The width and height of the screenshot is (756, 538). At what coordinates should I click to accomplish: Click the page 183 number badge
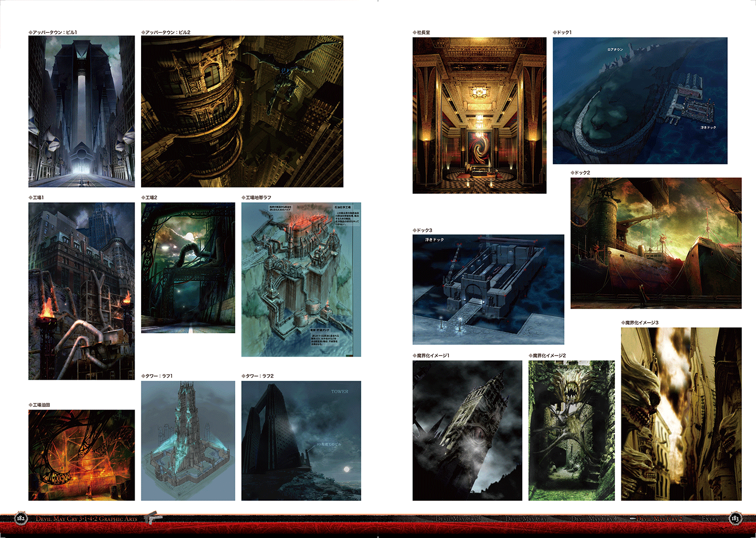click(x=735, y=518)
